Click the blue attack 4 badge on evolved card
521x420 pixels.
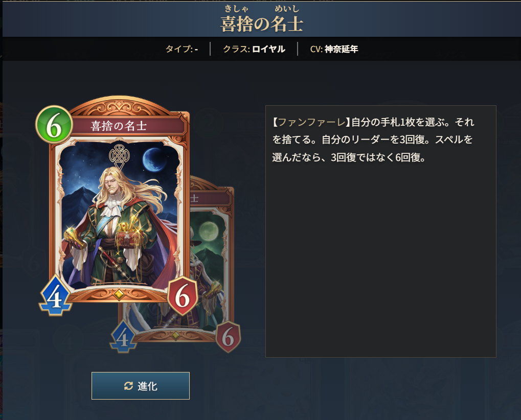click(123, 337)
